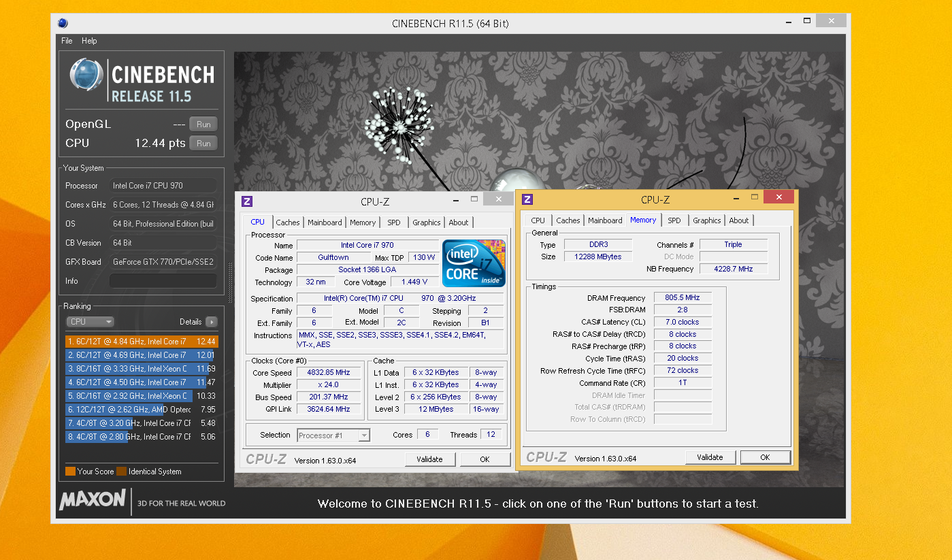Image resolution: width=952 pixels, height=560 pixels.
Task: Click the memory Size value 12288 MBytes
Action: click(x=597, y=257)
